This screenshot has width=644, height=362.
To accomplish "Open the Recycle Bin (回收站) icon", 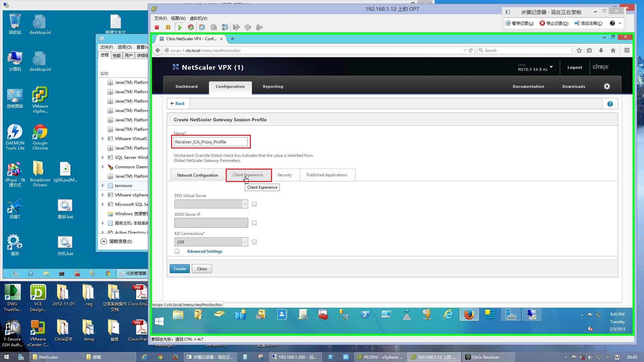I will point(15,24).
